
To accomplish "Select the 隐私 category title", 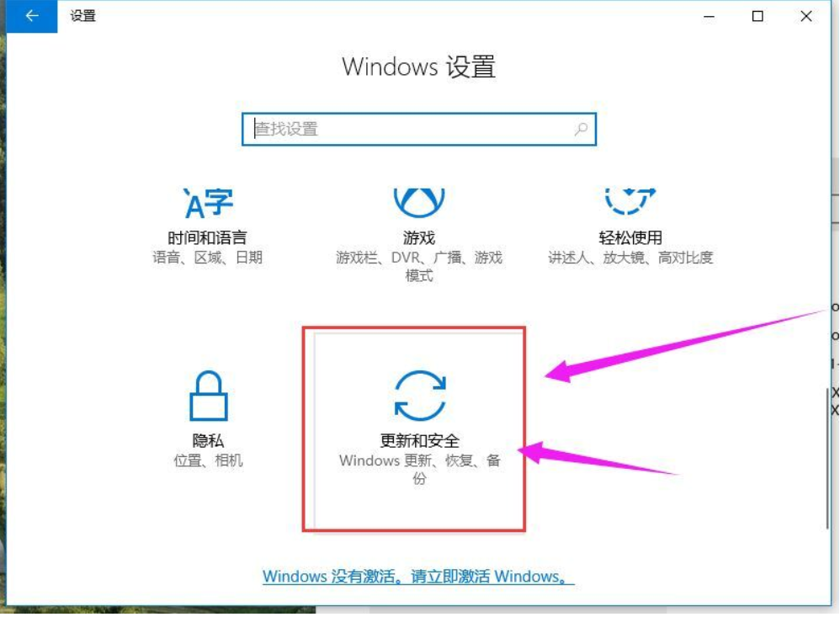I will tap(208, 440).
